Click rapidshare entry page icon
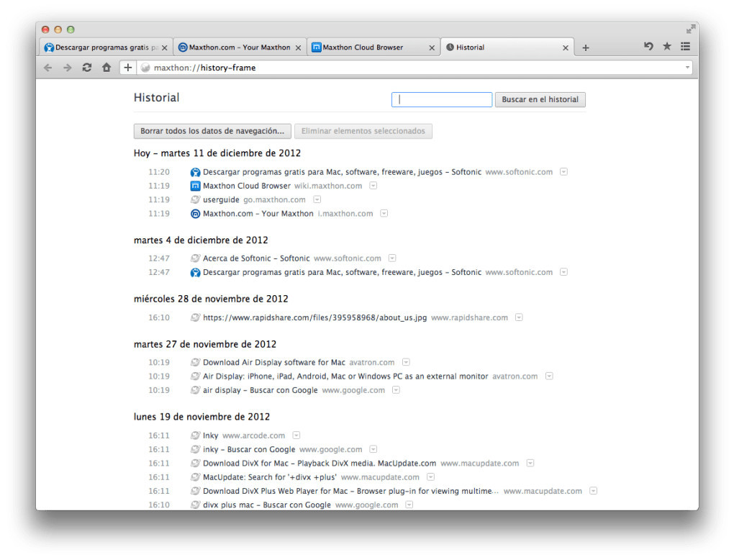Image resolution: width=734 pixels, height=560 pixels. point(195,317)
